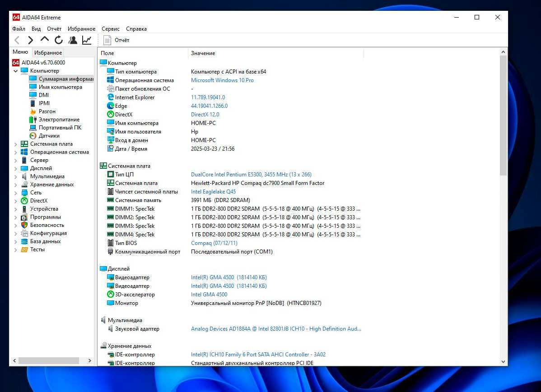541x392 pixels.
Task: Click the Значение column header
Action: (x=275, y=53)
